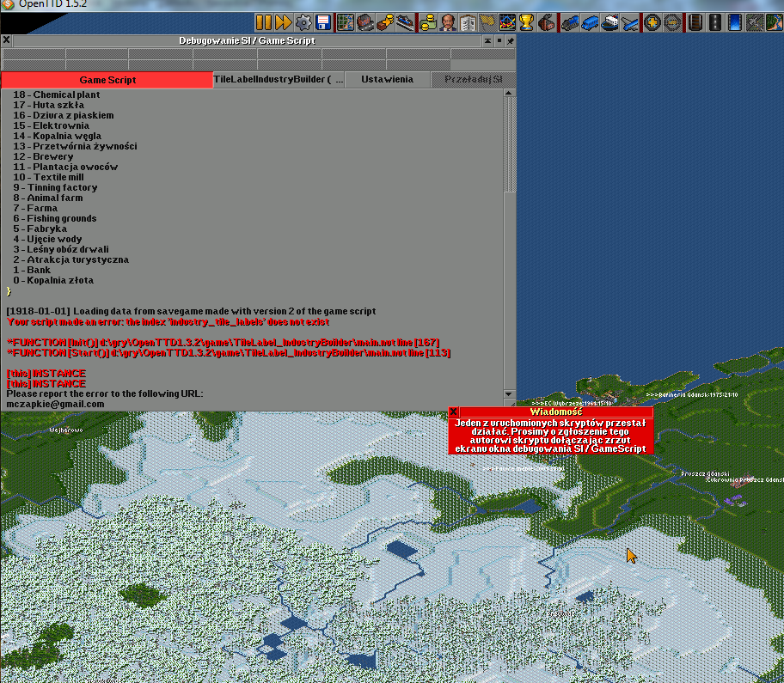
Task: Open company info manager face icon
Action: coord(448,22)
